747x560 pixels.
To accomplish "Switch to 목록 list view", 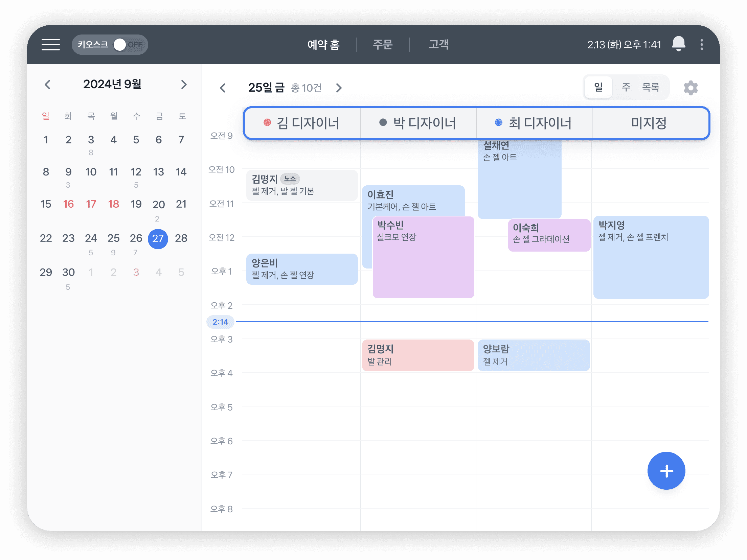I will pyautogui.click(x=651, y=88).
